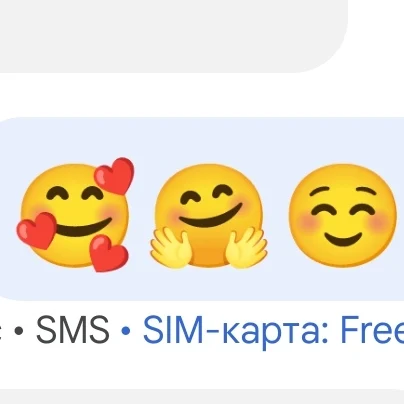Click the blue bullet dot before SIM-карта
Image resolution: width=404 pixels, height=404 pixels.
(126, 331)
